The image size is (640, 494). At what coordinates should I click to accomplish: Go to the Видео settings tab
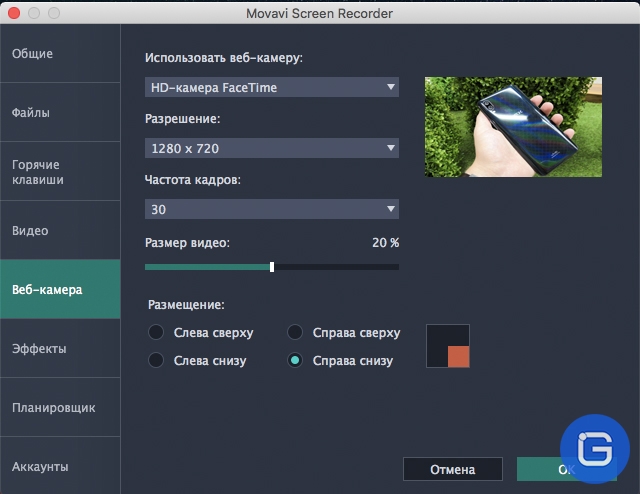60,230
